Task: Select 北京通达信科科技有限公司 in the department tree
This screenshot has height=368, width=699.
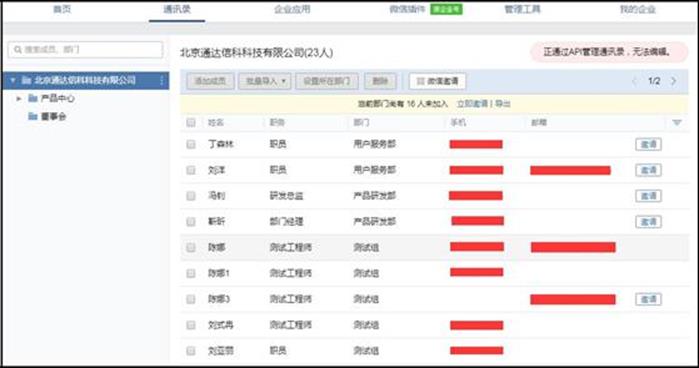Action: coord(86,80)
